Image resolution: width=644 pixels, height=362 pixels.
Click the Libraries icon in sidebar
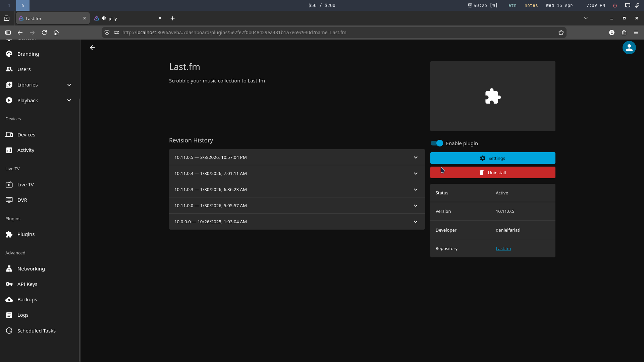click(9, 85)
